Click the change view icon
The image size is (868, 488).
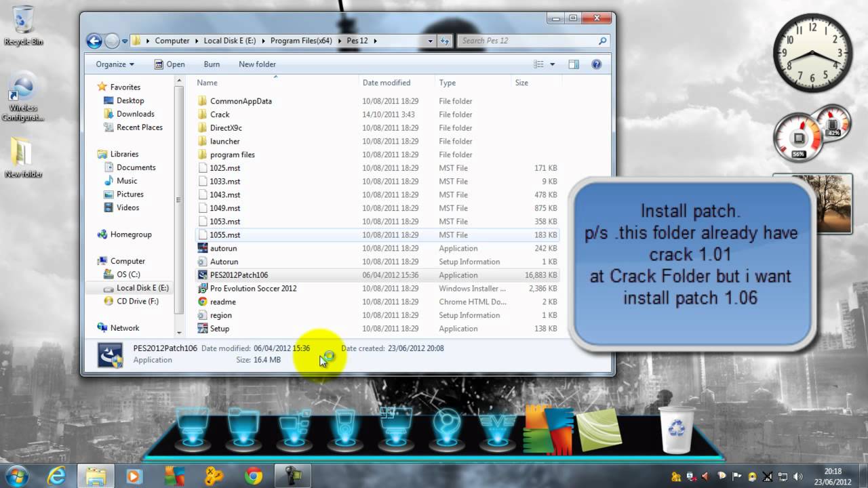(x=539, y=64)
